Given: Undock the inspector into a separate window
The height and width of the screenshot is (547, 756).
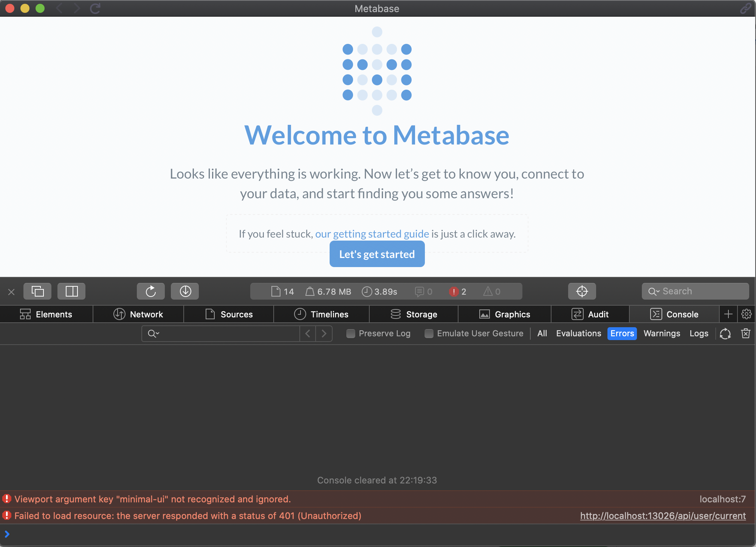Looking at the screenshot, I should coord(37,291).
